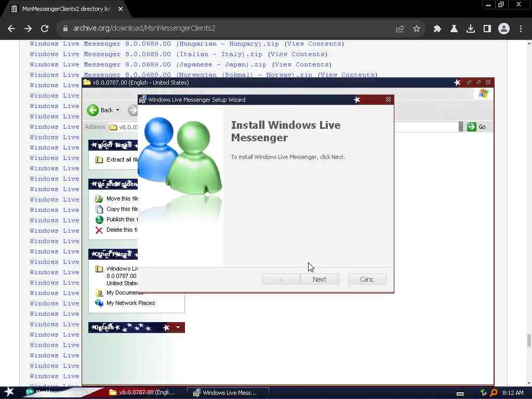The image size is (532, 399).
Task: Switch to Windows Live Mess... taskbar button
Action: coord(228,393)
